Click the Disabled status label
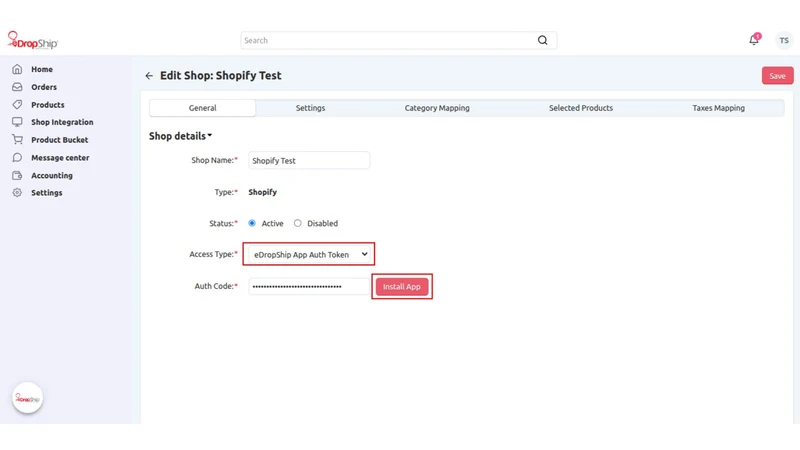This screenshot has height=450, width=800. point(322,223)
